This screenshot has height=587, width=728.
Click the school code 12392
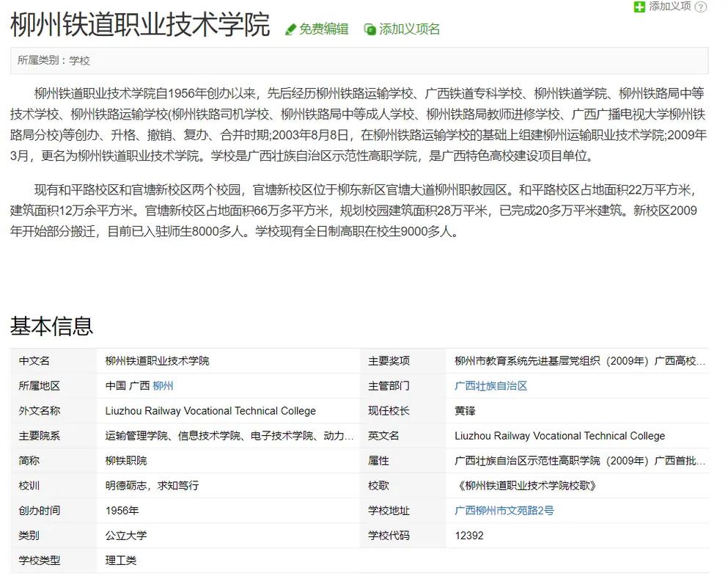pos(469,536)
